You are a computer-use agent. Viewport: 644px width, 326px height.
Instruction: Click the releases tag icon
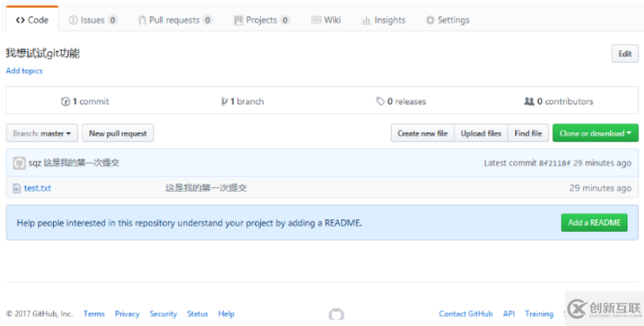point(381,101)
